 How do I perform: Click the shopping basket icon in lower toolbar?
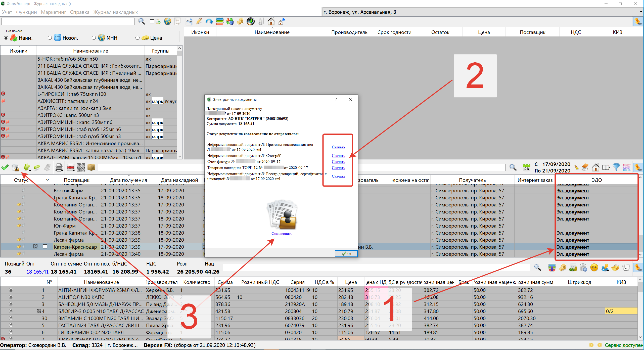pos(615,268)
